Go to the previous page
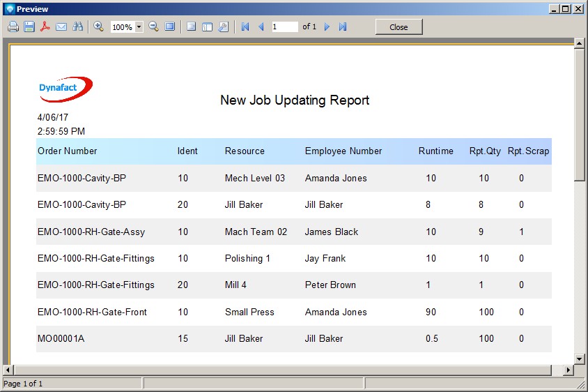This screenshot has height=392, width=588. click(x=261, y=27)
